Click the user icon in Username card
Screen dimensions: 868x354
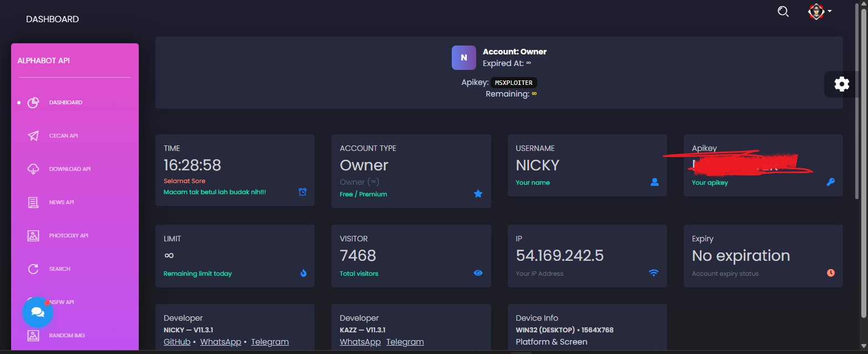point(654,182)
